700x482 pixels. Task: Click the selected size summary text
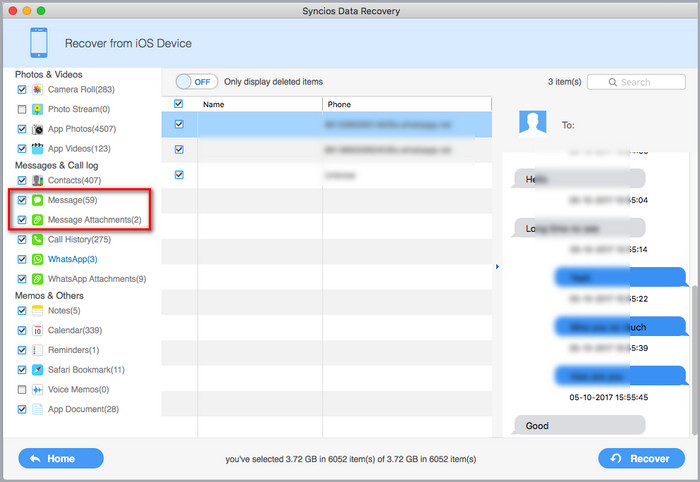click(x=350, y=459)
